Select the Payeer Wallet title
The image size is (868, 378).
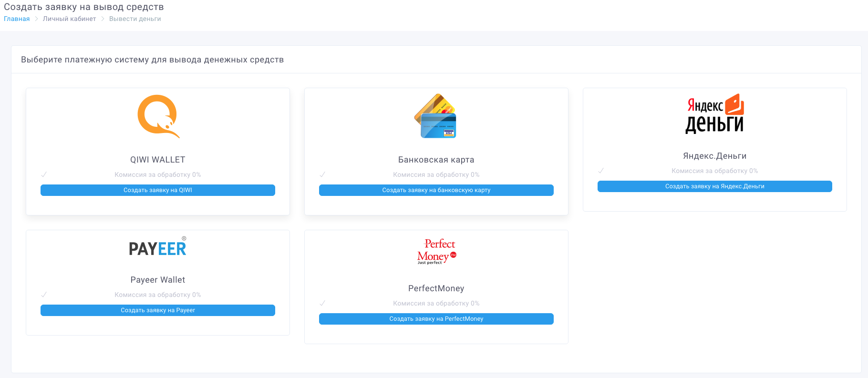click(x=158, y=280)
